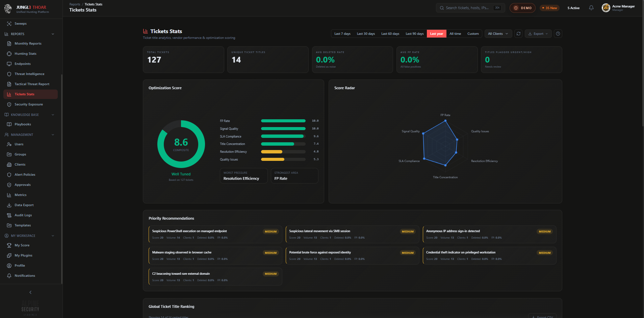Open the Tickets Stats sidebar item

[x=30, y=94]
